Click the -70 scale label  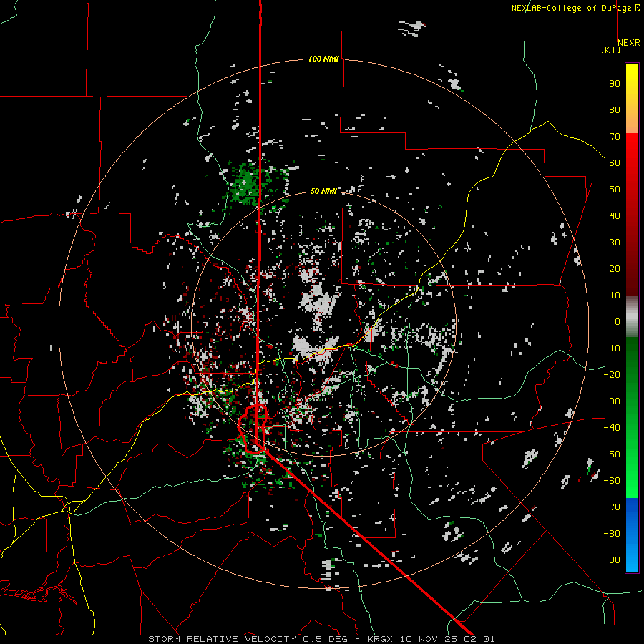(x=612, y=507)
